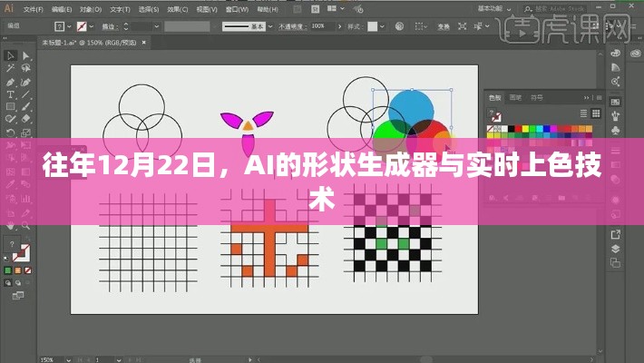
Task: Set paint mode to None
Action: pos(27,270)
